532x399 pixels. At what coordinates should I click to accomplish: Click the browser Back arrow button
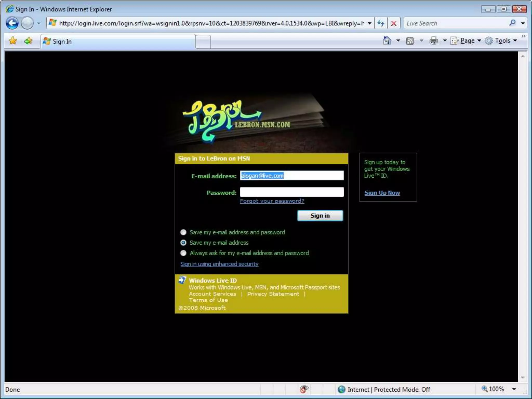(x=12, y=23)
